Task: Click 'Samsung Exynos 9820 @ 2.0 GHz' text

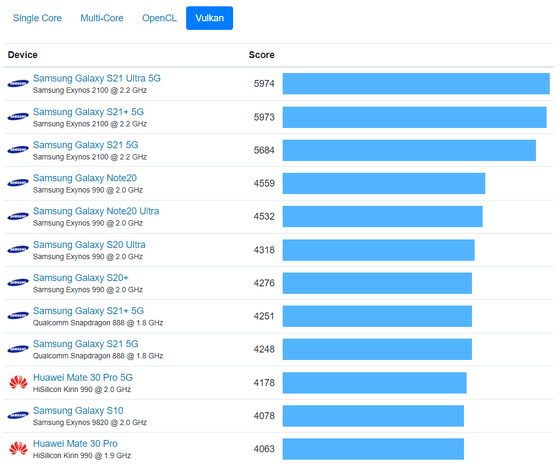Action: (90, 422)
